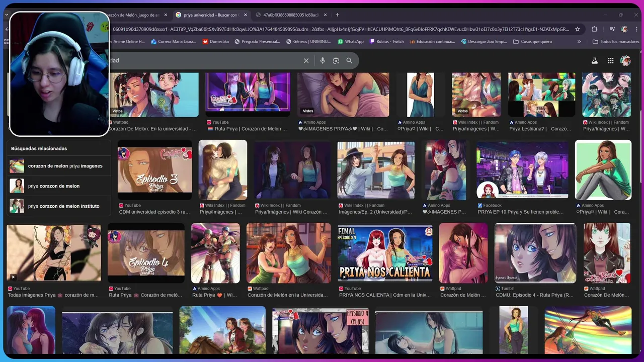Open the '♡Priya♡ | Wiki' image of sitting girl
644x362 pixels.
pos(603,170)
